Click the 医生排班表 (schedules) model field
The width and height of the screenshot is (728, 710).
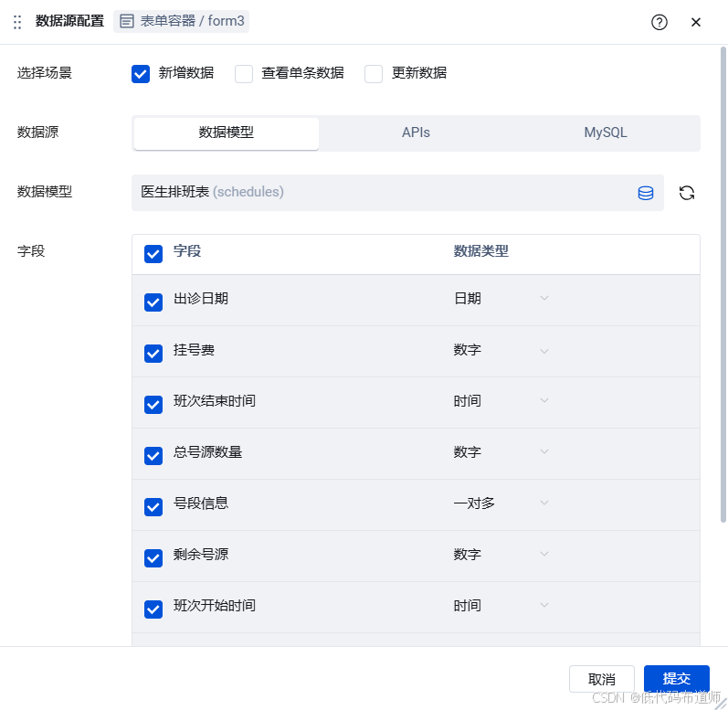coord(397,193)
